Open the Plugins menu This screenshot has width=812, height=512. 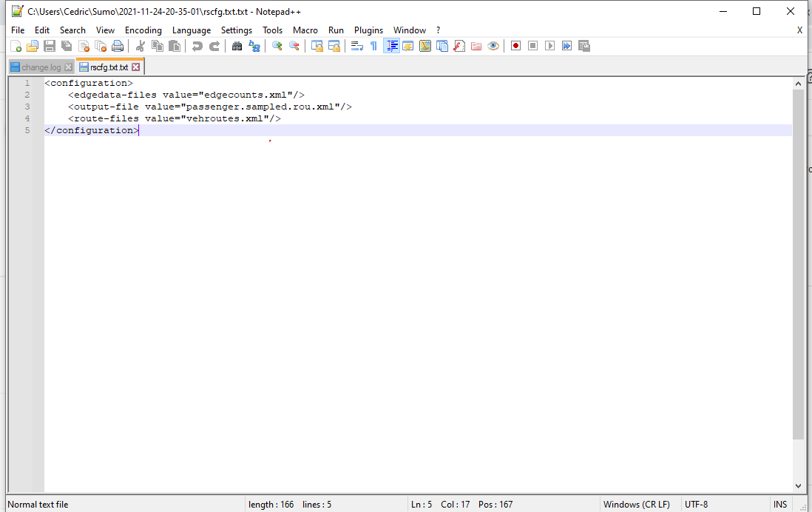click(368, 30)
